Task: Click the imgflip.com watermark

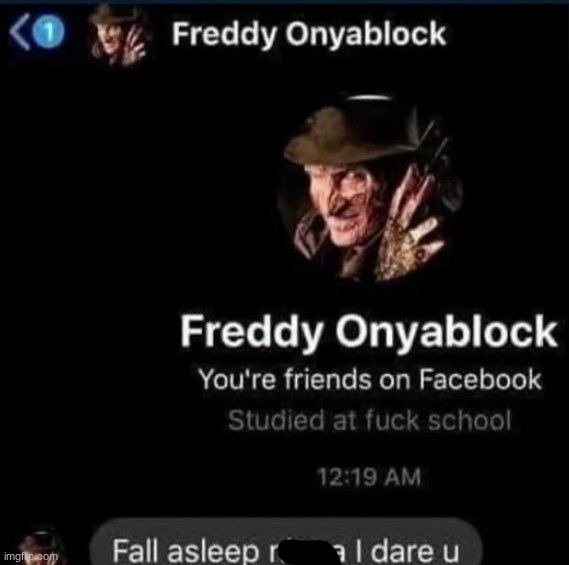Action: coord(30,556)
